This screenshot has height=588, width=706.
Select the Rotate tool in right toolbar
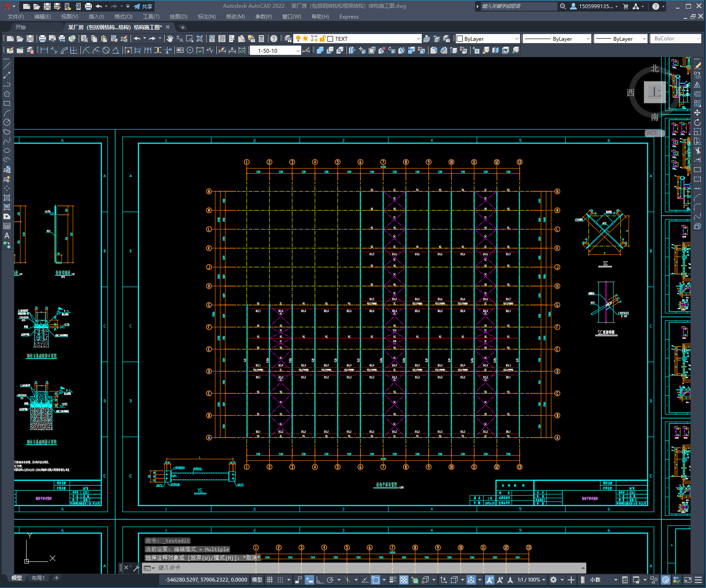[697, 122]
